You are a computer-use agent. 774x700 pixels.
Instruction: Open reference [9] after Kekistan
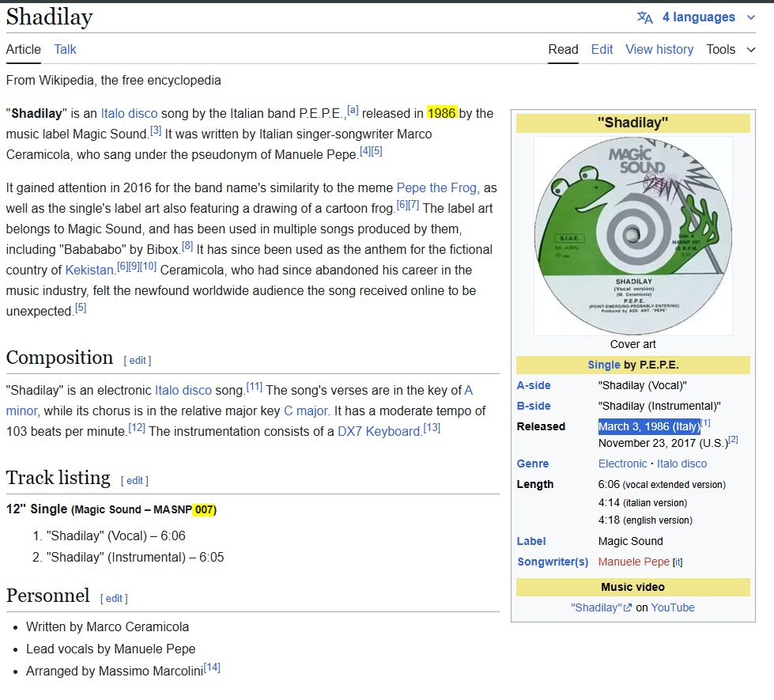coord(134,267)
